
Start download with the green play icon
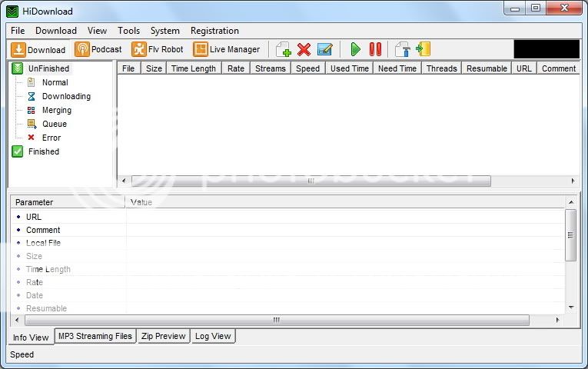[356, 49]
